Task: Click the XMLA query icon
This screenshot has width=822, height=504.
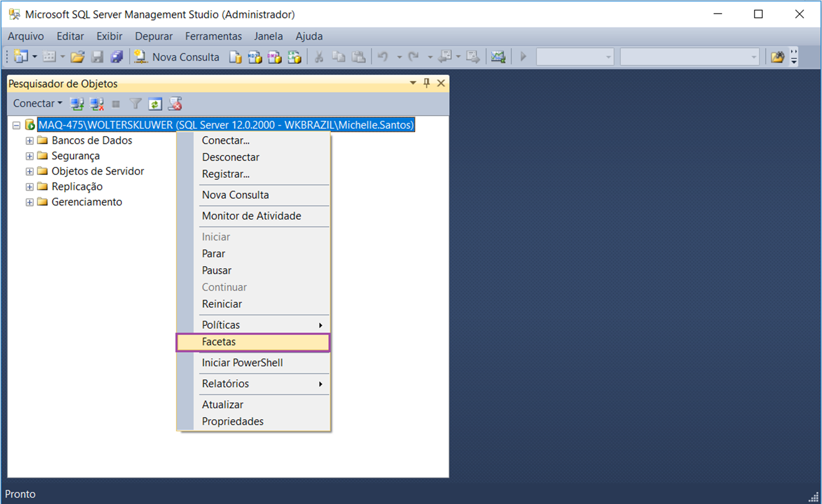Action: (x=294, y=57)
